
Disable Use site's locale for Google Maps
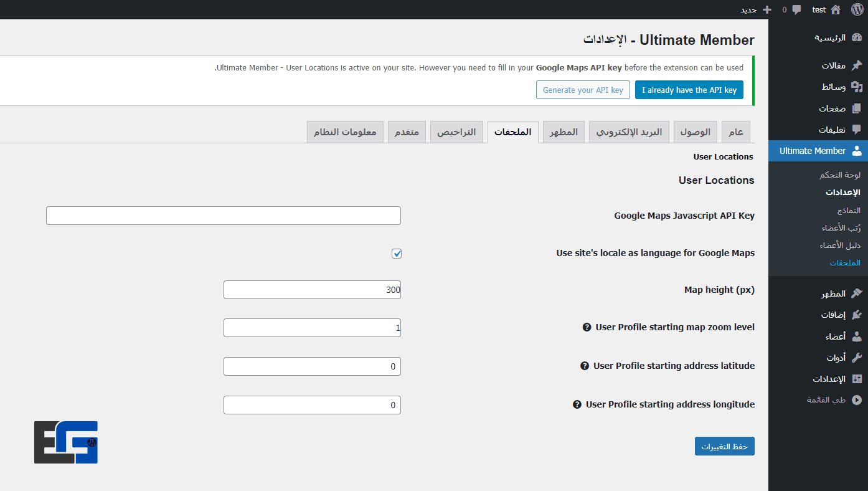click(x=397, y=253)
